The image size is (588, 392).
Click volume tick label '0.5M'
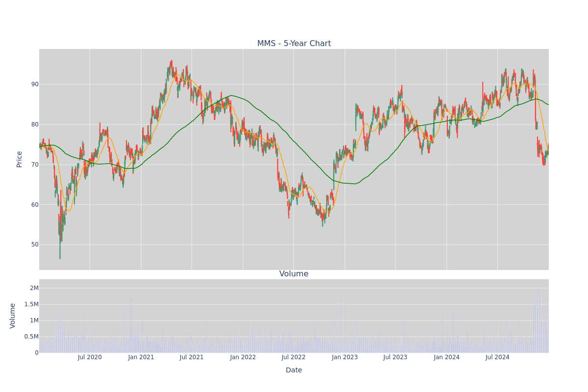click(31, 337)
